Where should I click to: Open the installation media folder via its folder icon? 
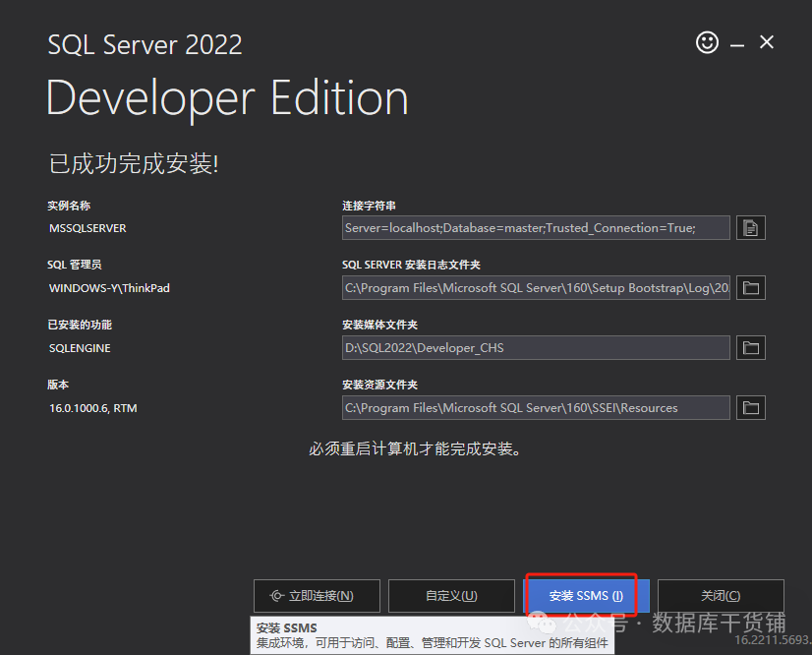pyautogui.click(x=750, y=348)
